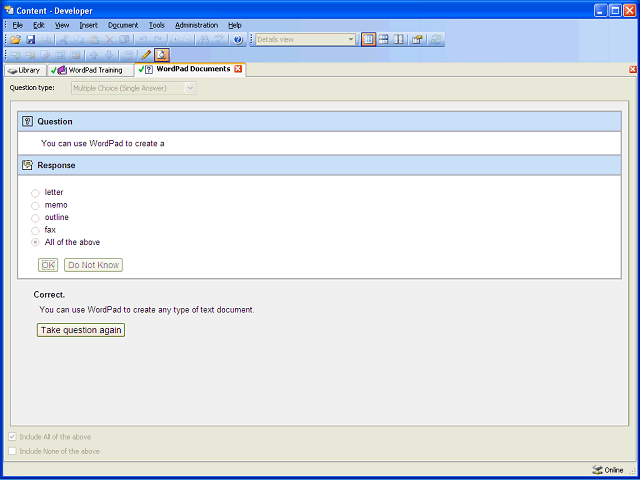This screenshot has width=640, height=480.
Task: Click Take question again button
Action: click(81, 330)
